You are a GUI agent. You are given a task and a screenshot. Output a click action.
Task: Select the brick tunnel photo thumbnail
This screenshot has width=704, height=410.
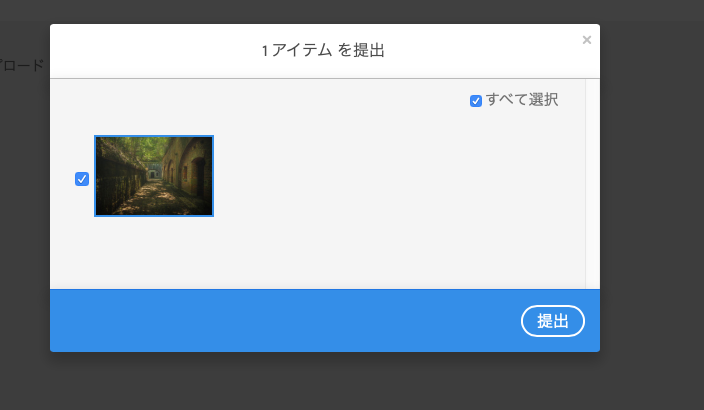click(154, 176)
